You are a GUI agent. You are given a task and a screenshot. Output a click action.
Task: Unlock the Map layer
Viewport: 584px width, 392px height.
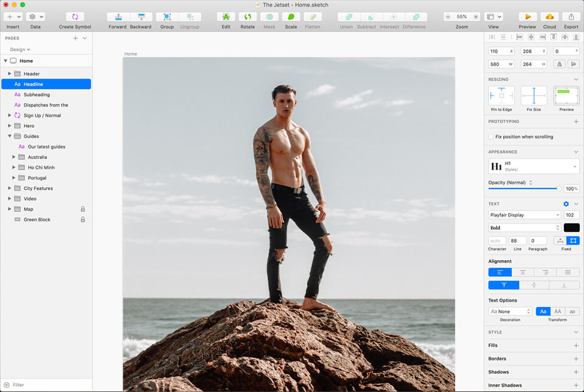tap(83, 209)
